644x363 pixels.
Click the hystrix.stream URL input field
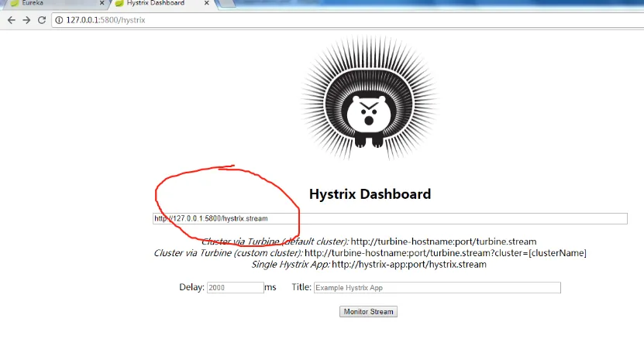tap(390, 218)
